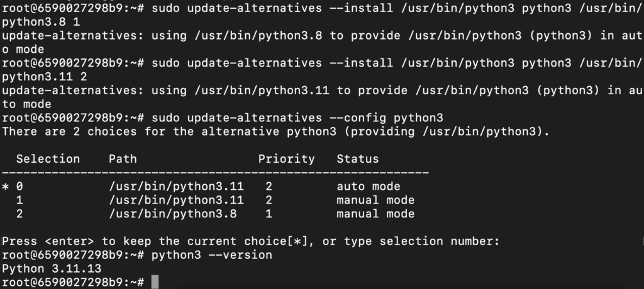The image size is (644, 289).
Task: Click the asterisk marking selection 0
Action: click(x=6, y=187)
